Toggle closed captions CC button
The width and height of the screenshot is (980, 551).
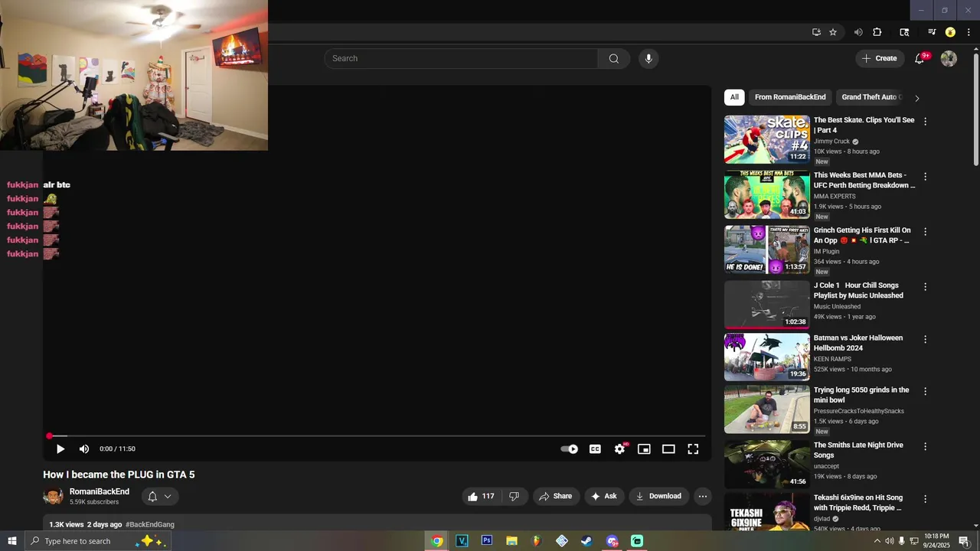(595, 449)
